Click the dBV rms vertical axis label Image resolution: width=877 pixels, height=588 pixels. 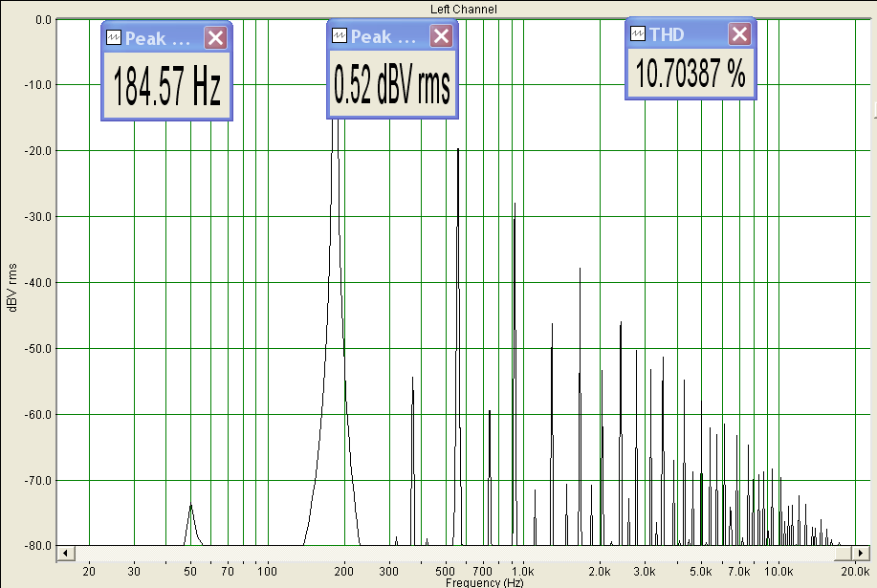click(12, 287)
